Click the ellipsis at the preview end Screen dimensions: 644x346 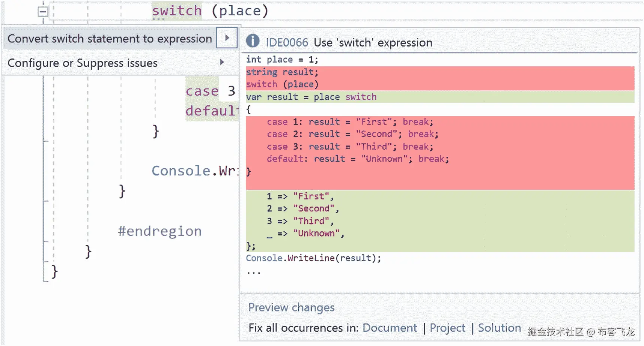[x=253, y=273]
